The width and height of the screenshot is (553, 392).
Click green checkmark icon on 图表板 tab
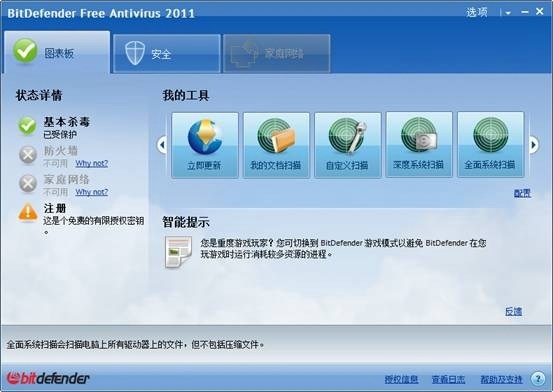pyautogui.click(x=25, y=51)
